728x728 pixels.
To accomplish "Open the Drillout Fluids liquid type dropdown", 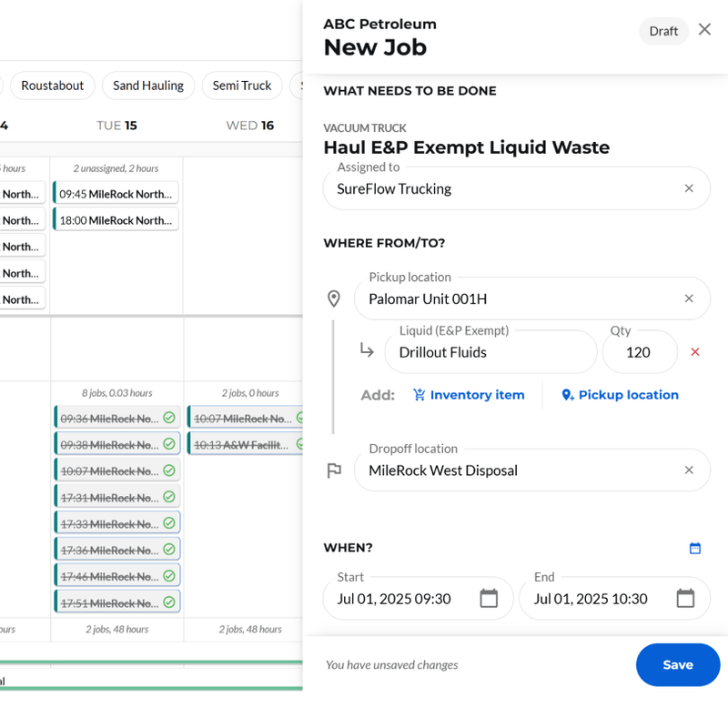I will tap(490, 352).
